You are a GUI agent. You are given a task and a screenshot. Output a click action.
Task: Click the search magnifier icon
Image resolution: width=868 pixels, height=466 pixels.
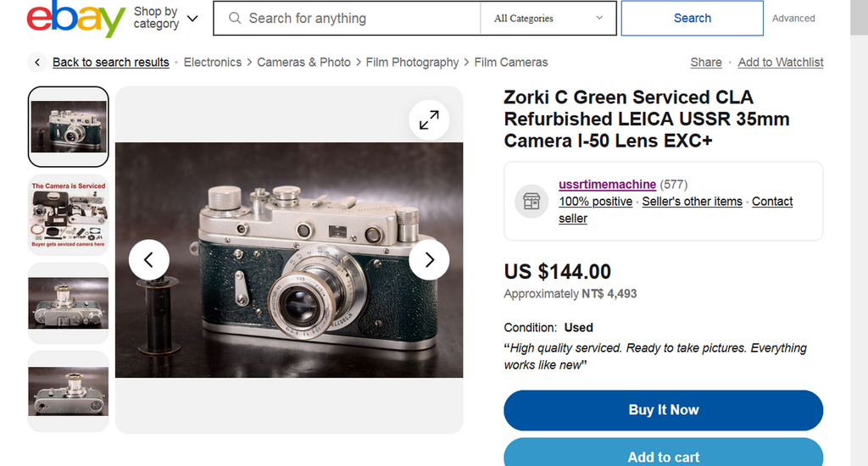coord(233,19)
